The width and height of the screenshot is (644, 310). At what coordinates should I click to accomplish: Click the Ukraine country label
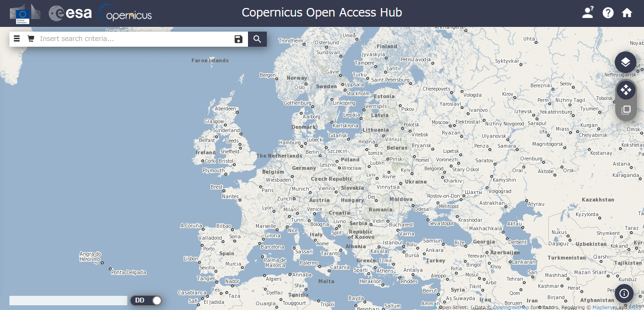[x=416, y=182]
